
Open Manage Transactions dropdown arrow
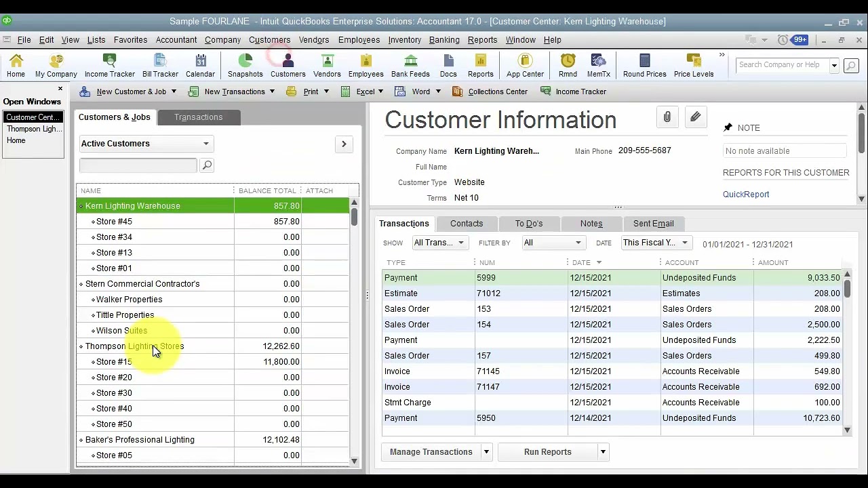coord(486,452)
